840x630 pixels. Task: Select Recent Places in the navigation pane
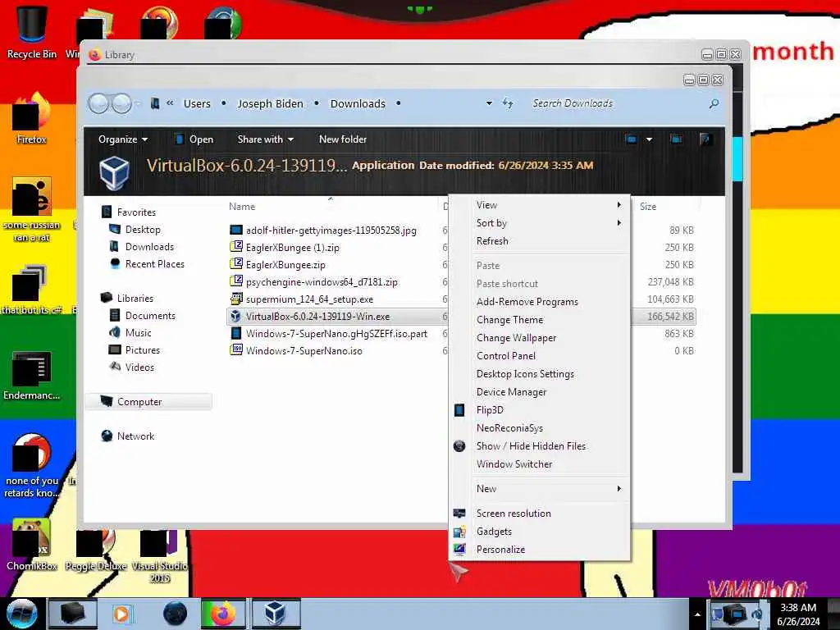[x=154, y=264]
